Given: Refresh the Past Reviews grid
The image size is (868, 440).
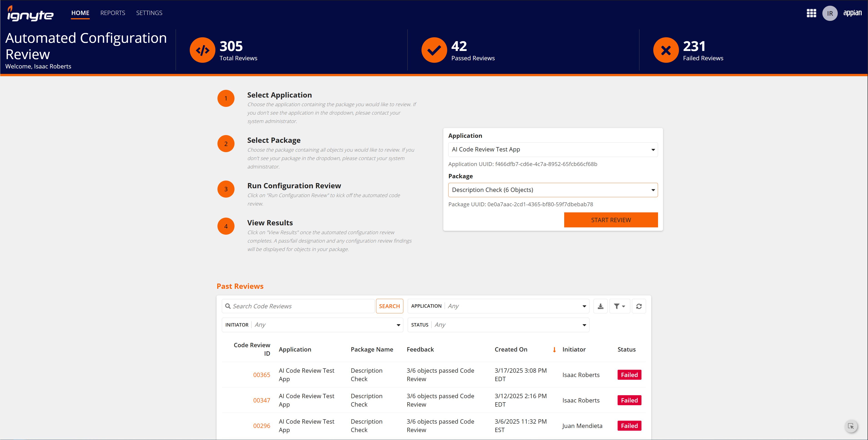Looking at the screenshot, I should click(x=639, y=306).
